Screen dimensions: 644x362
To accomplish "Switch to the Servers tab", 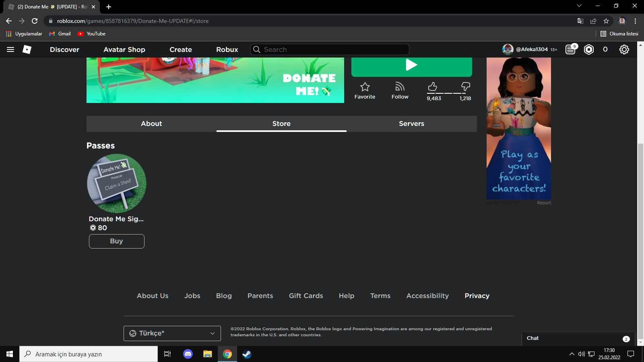I will [x=411, y=124].
